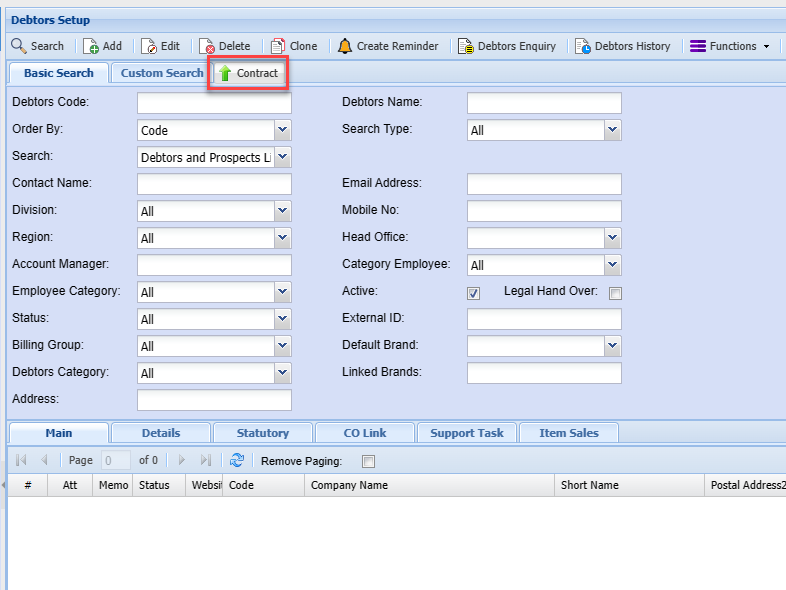Sort by Company Name column header
This screenshot has height=590, width=786.
430,485
